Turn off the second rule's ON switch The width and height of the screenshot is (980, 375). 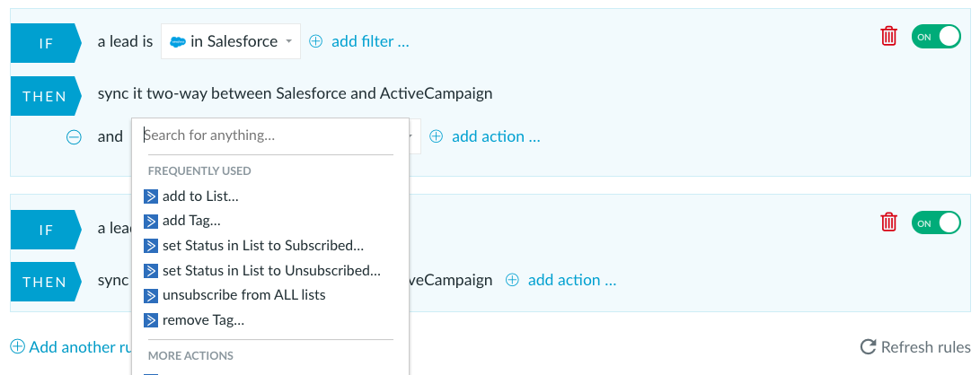tap(936, 222)
